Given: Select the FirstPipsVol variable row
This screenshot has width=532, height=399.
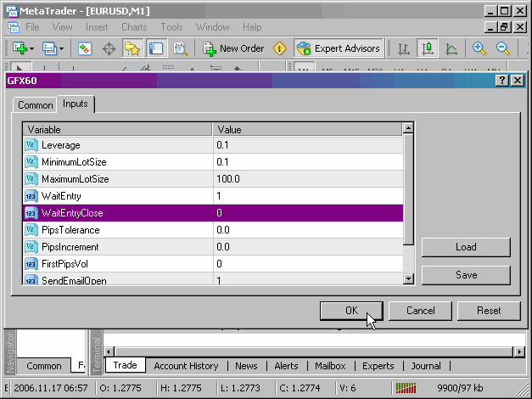Looking at the screenshot, I should (213, 264).
